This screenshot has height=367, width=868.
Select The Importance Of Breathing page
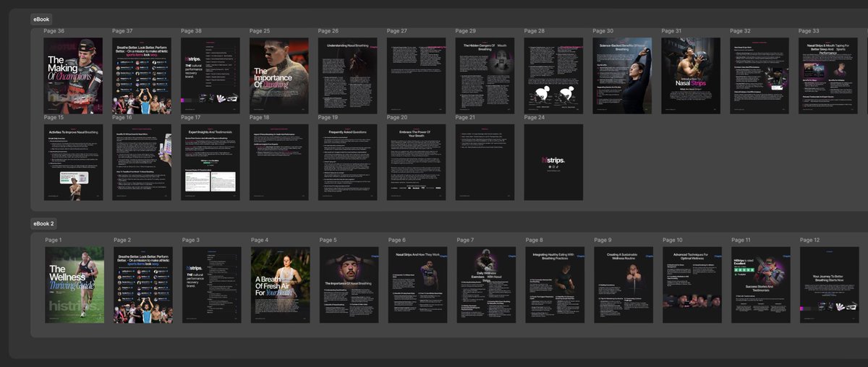279,75
